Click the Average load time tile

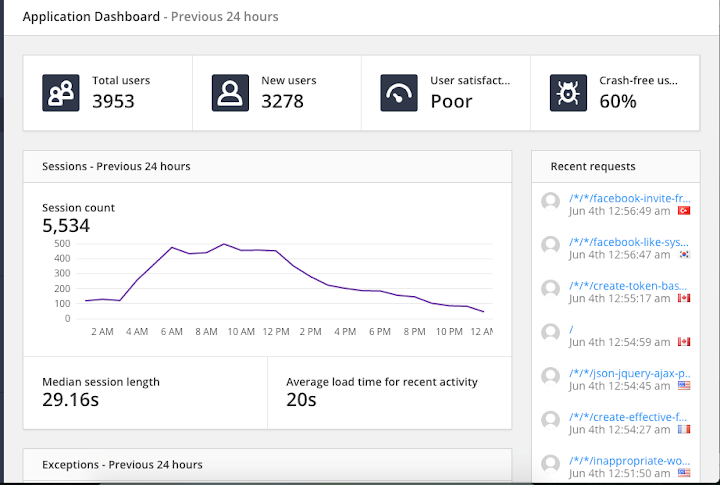click(x=389, y=393)
